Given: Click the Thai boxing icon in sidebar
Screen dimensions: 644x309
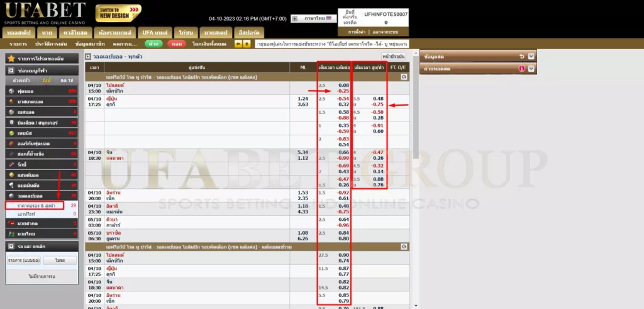Looking at the screenshot, I should click(x=10, y=233).
